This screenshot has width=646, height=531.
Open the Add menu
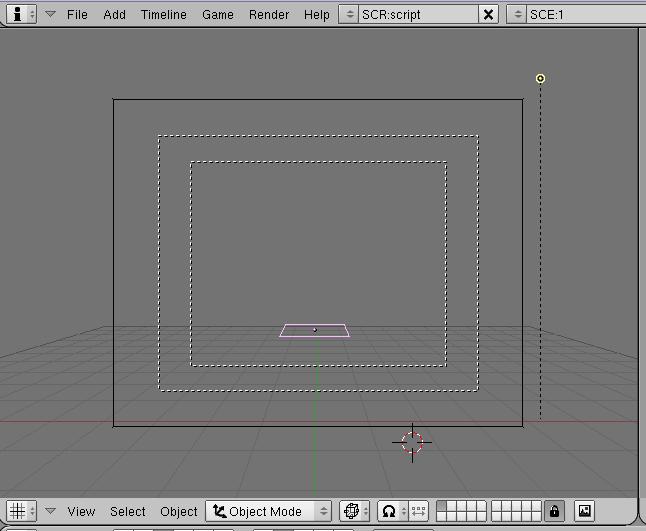pyautogui.click(x=114, y=14)
